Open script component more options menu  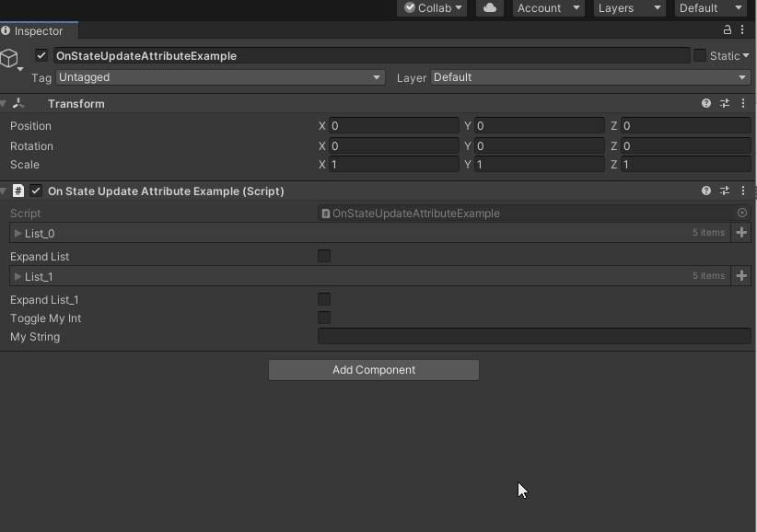coord(742,191)
